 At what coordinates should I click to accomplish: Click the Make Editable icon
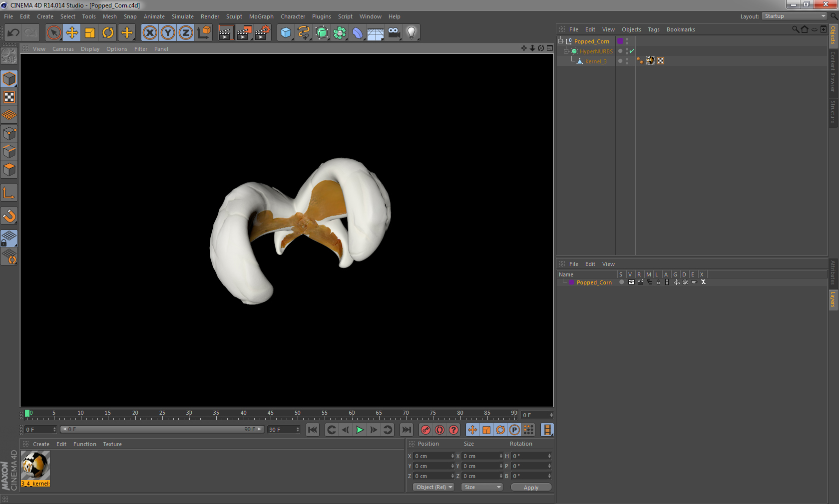tap(9, 56)
